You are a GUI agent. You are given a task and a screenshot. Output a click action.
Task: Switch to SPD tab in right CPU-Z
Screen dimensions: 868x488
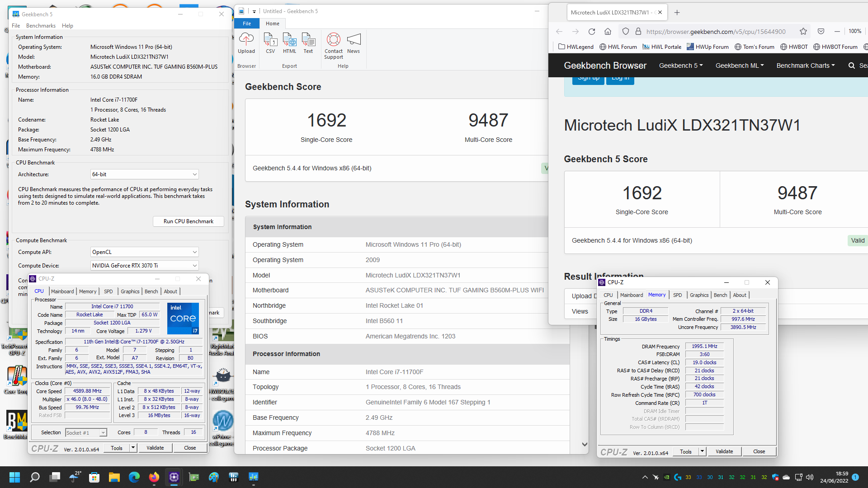[x=677, y=295]
